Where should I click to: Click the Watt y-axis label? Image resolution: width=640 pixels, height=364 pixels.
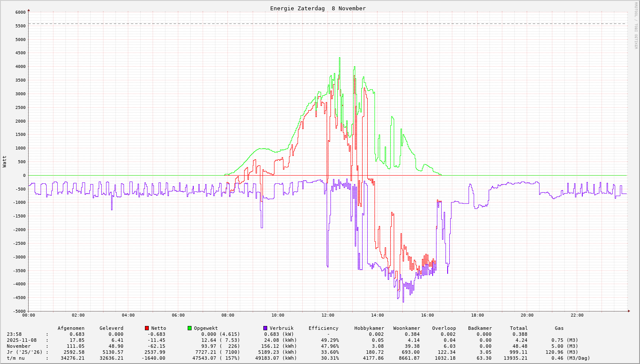(5, 161)
